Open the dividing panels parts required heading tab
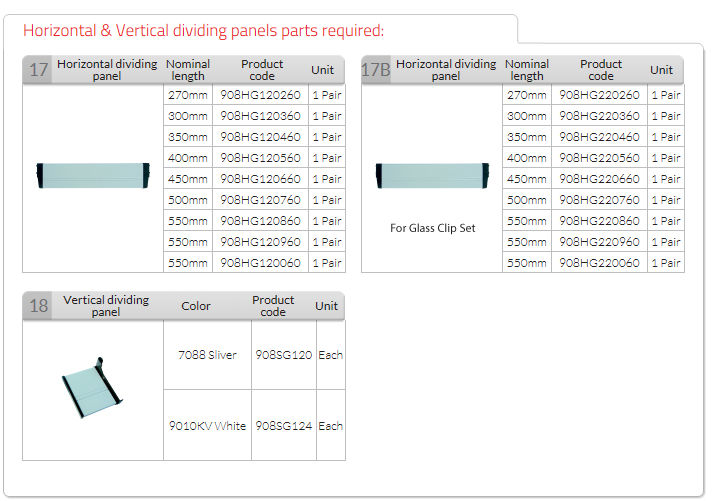This screenshot has width=713, height=501. pos(204,31)
